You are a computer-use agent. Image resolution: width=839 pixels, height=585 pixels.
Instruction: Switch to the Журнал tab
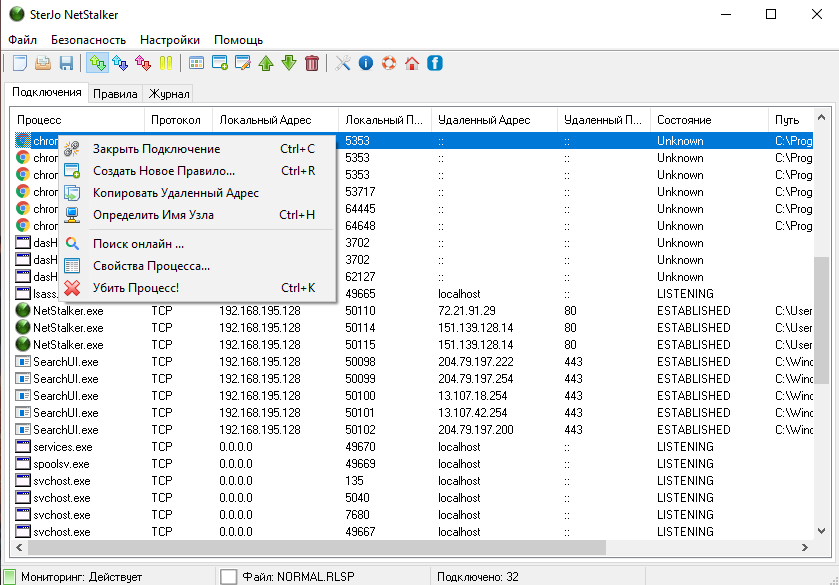coord(168,94)
